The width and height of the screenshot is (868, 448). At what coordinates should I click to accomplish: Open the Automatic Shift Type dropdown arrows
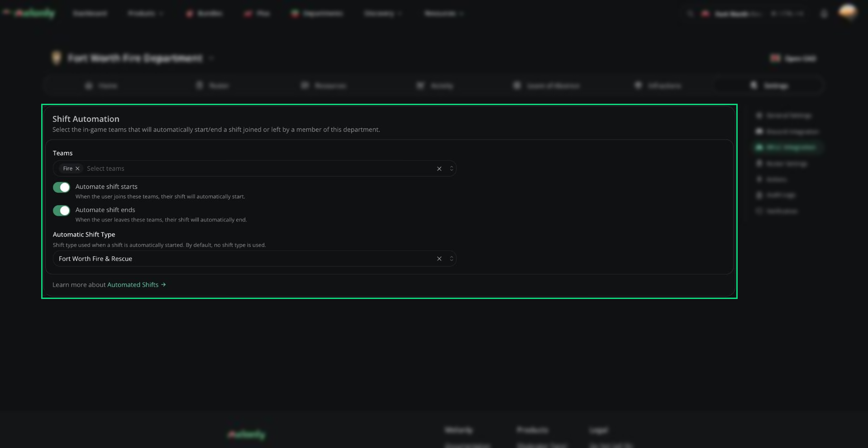[x=451, y=259]
